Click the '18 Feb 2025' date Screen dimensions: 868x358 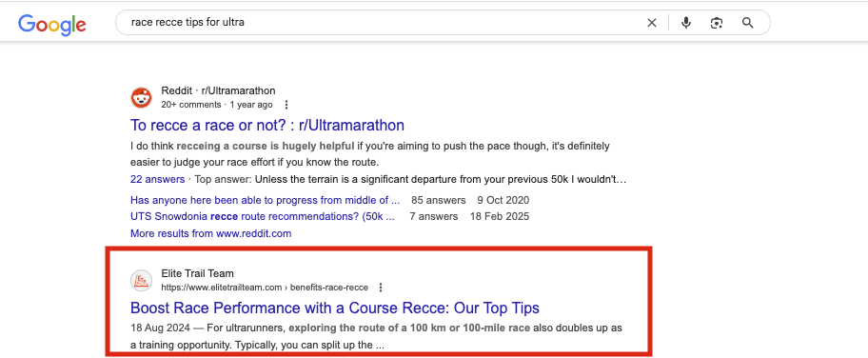pyautogui.click(x=500, y=216)
